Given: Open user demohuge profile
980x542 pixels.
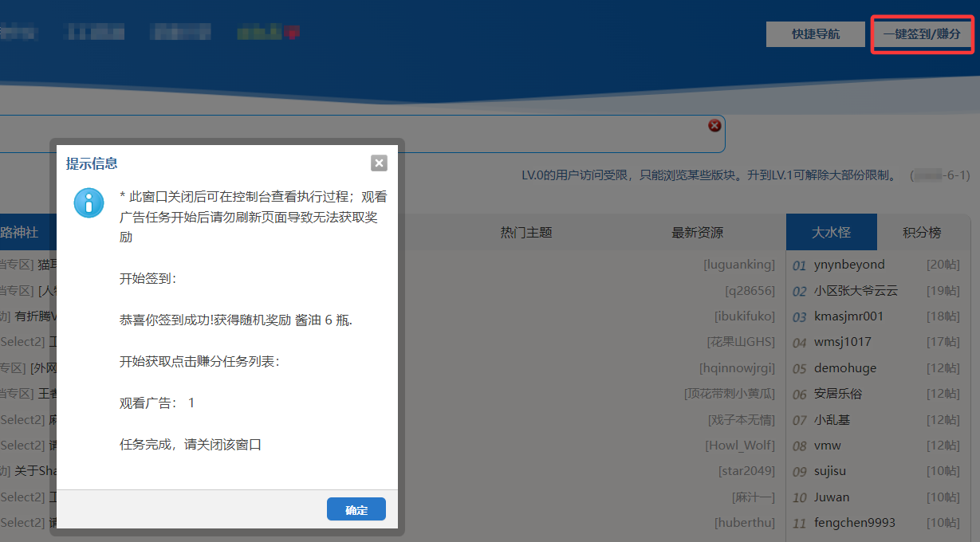Looking at the screenshot, I should click(x=845, y=368).
